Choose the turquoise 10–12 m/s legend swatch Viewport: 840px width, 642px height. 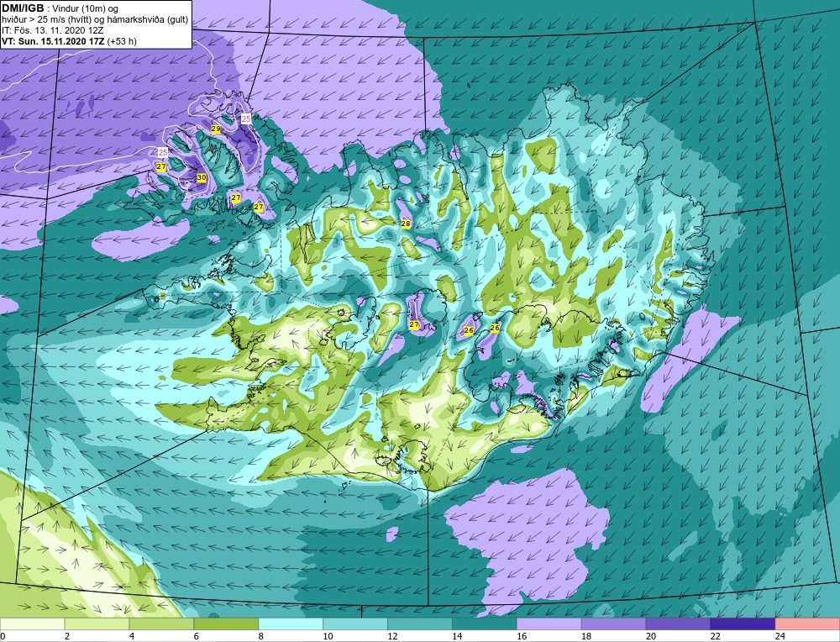[355, 624]
